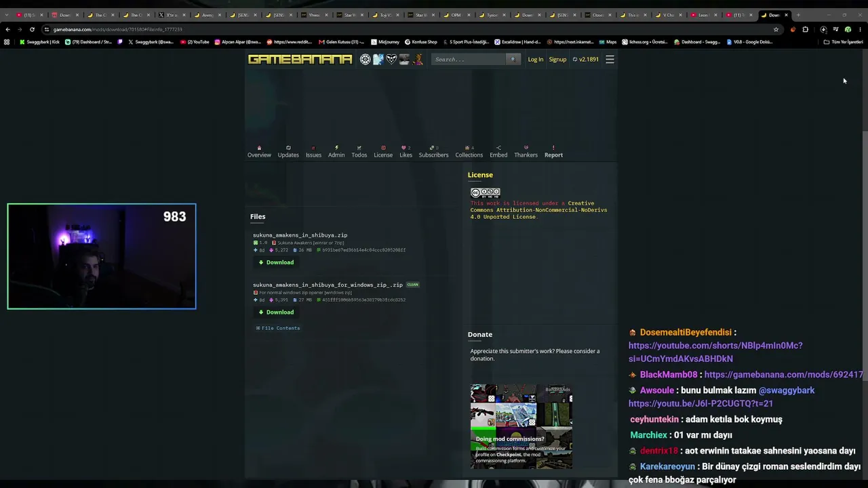Open the orange bear character game icon in header
The image size is (868, 488).
418,60
